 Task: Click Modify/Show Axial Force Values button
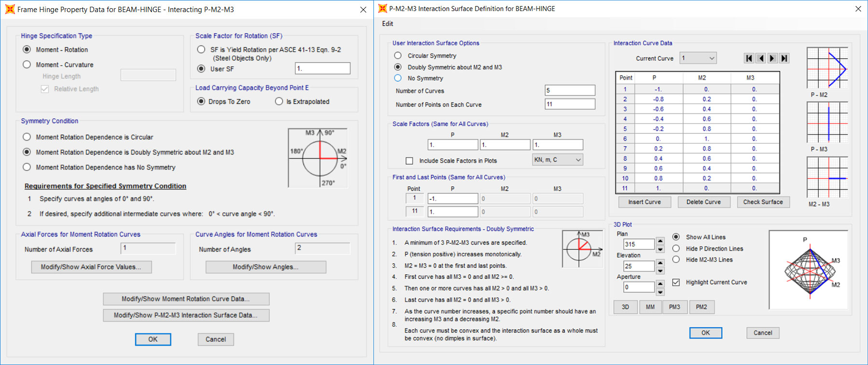point(92,267)
